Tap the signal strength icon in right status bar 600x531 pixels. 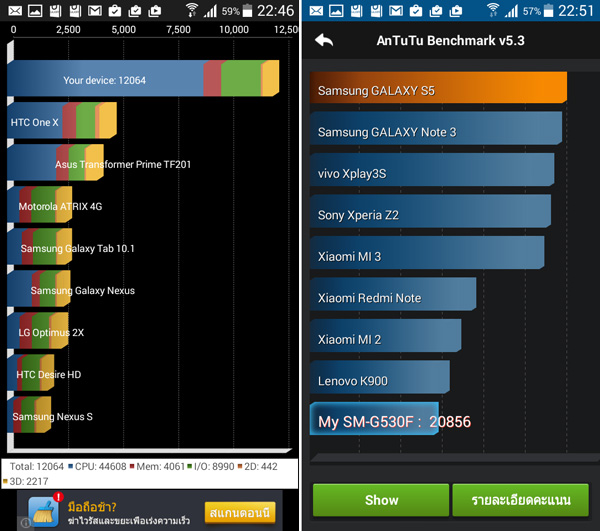tap(511, 11)
